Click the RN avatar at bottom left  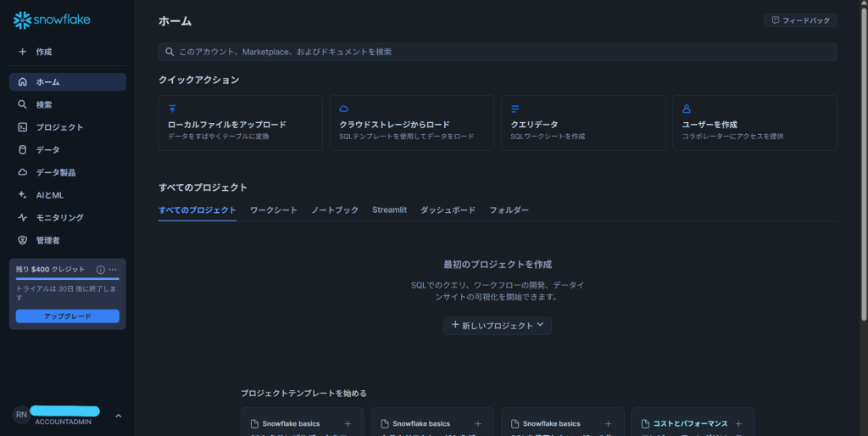(x=21, y=415)
